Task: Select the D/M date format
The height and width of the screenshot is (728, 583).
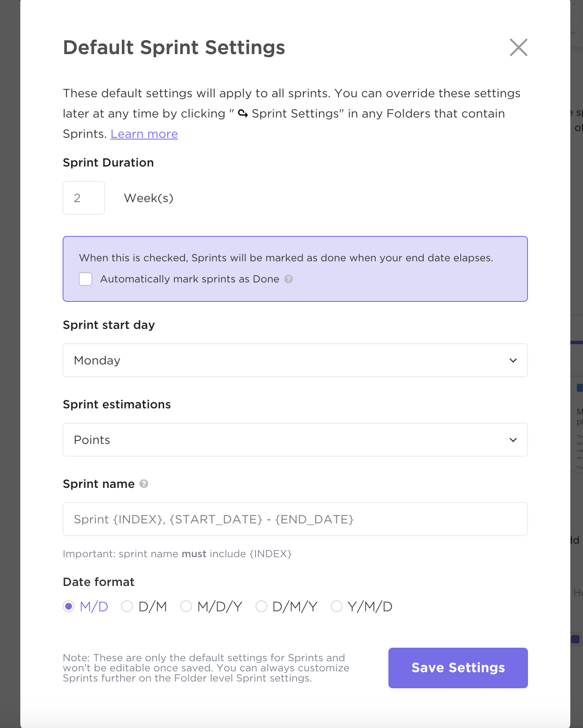Action: click(127, 606)
